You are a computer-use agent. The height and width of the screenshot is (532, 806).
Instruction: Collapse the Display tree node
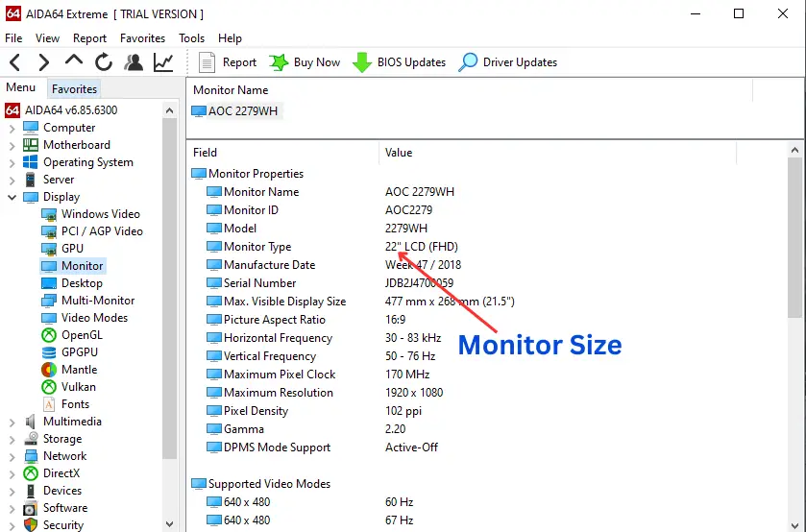[x=12, y=197]
